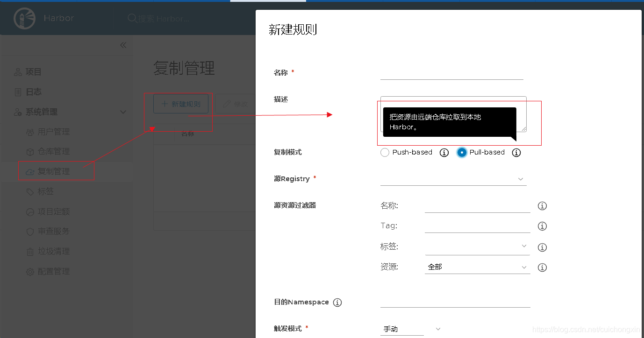Click the 修改 button
This screenshot has height=338, width=644.
coord(235,104)
